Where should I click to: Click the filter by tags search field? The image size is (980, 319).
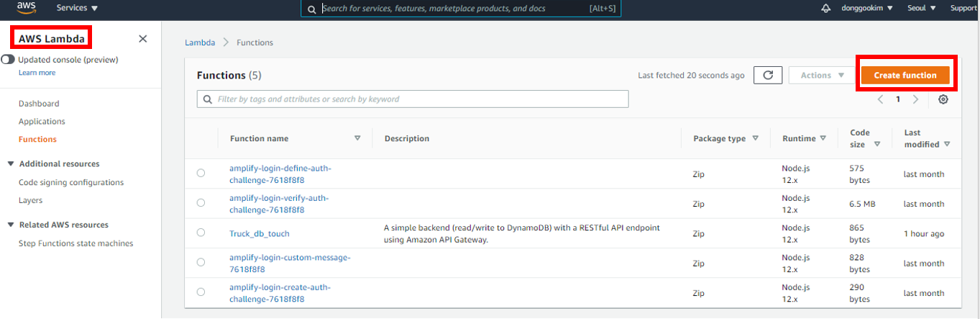click(x=413, y=99)
